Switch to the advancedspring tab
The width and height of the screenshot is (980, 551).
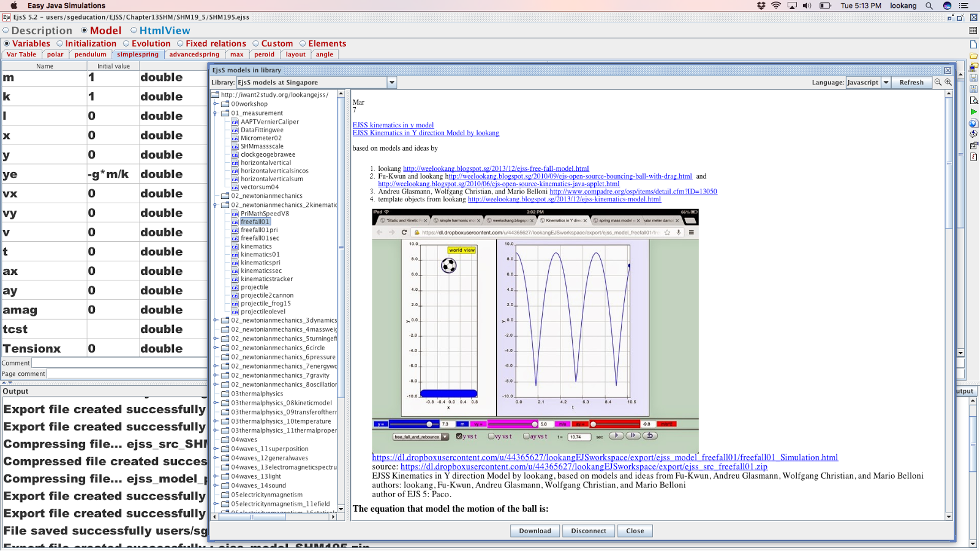[194, 54]
